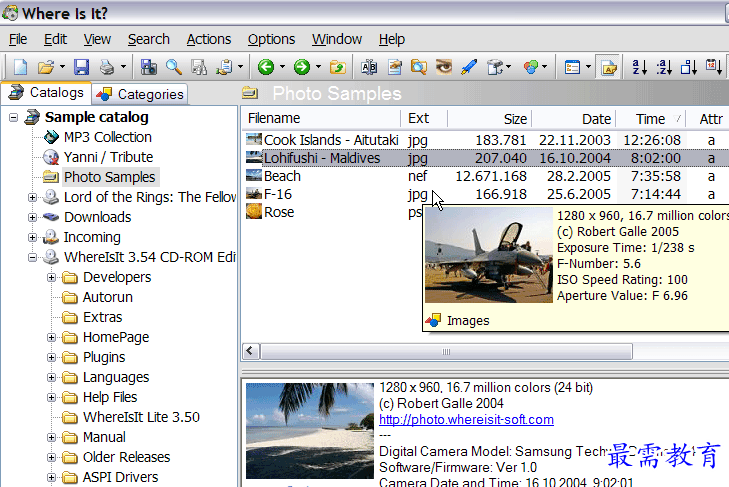Click the beach photo preview thumbnail
729x487 pixels.
coord(310,431)
